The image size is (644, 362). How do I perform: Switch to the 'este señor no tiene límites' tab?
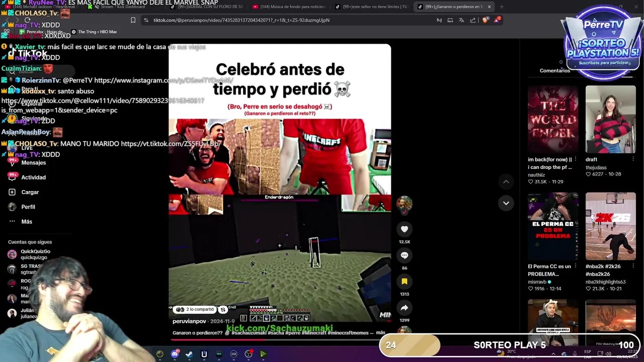(371, 7)
